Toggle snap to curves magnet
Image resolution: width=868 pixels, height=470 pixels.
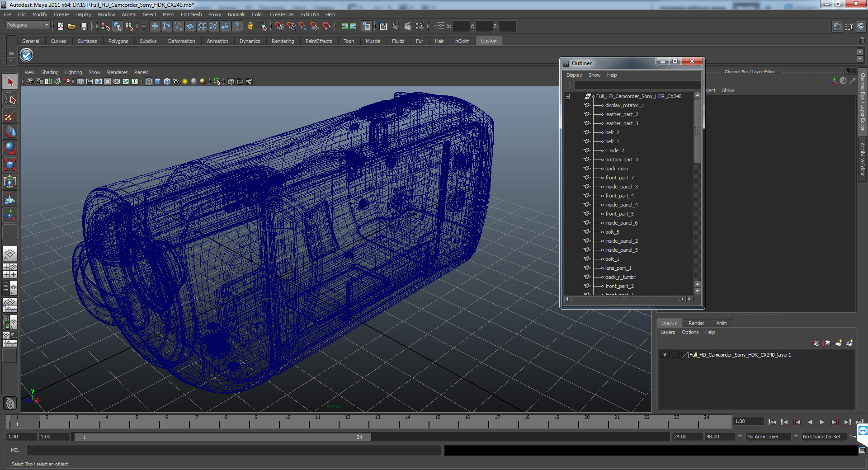(x=291, y=27)
